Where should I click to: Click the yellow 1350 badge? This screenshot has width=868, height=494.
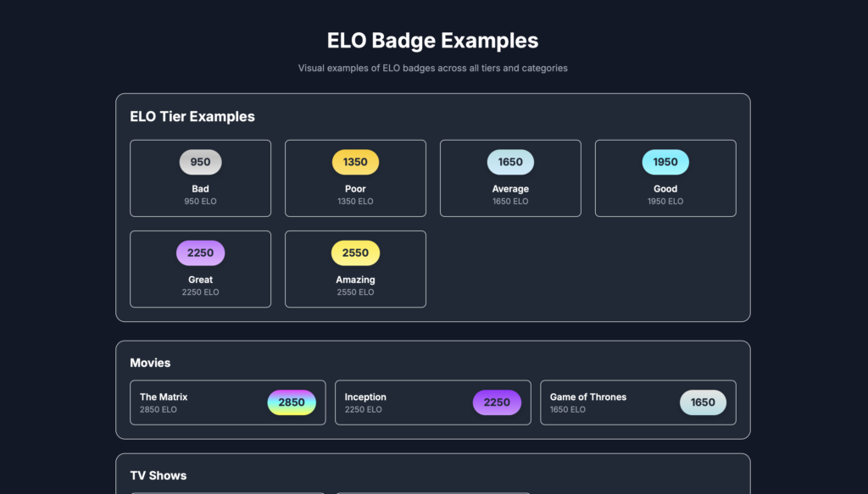tap(355, 162)
